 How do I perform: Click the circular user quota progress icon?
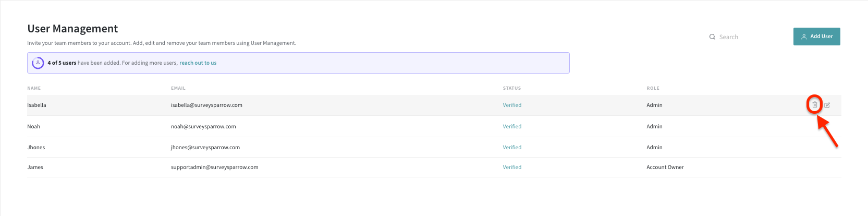(x=38, y=63)
